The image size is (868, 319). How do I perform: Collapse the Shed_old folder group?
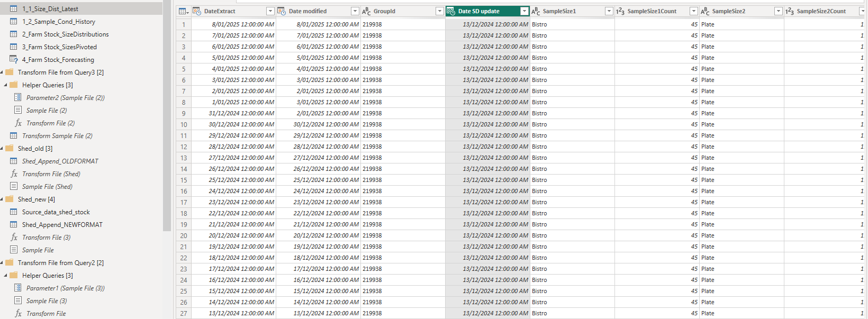2,149
